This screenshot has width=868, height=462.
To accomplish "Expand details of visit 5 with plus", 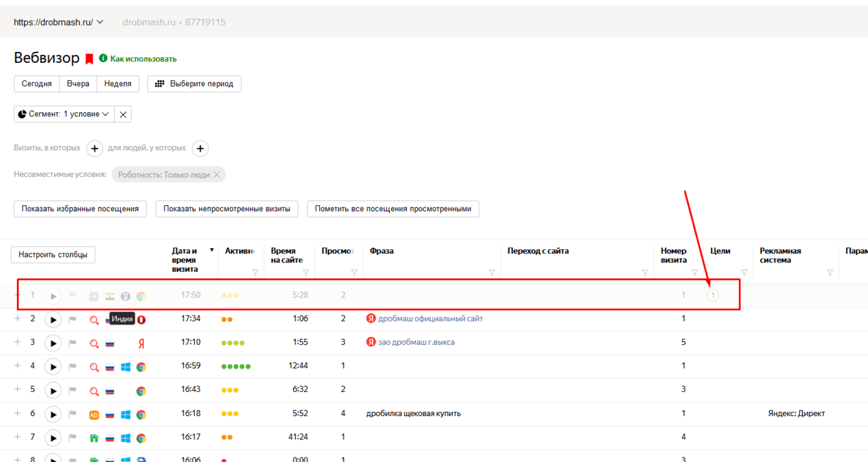I will click(17, 389).
